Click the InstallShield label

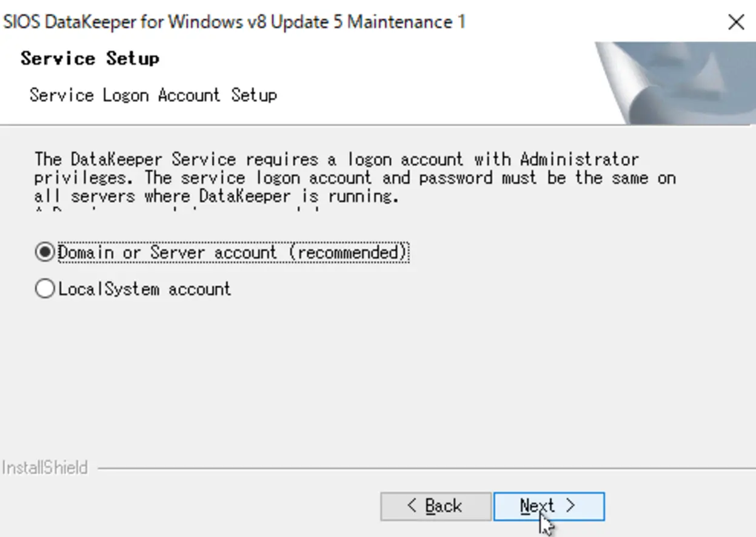(x=45, y=468)
